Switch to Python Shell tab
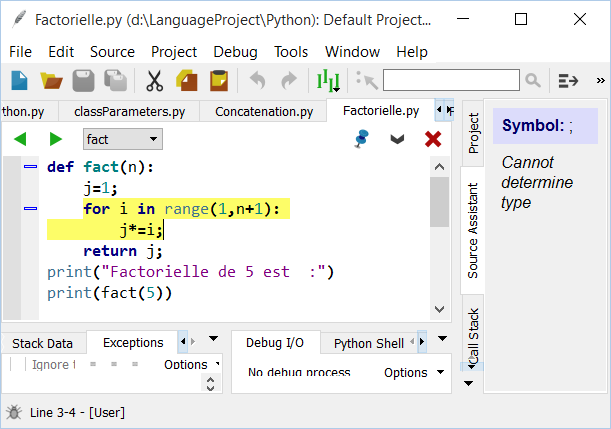 pyautogui.click(x=368, y=343)
